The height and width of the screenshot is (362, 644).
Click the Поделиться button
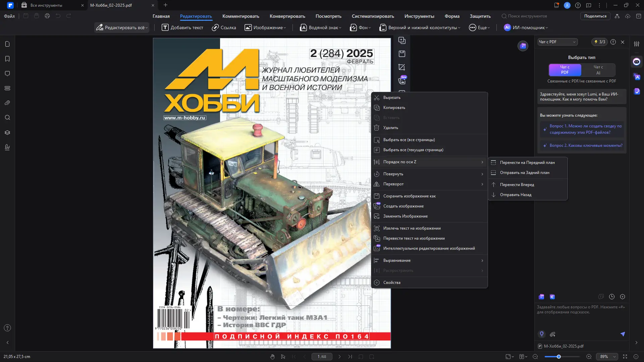595,16
